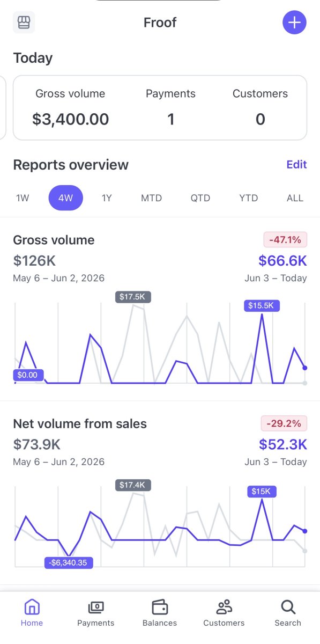Open the Customers people icon

click(x=224, y=607)
